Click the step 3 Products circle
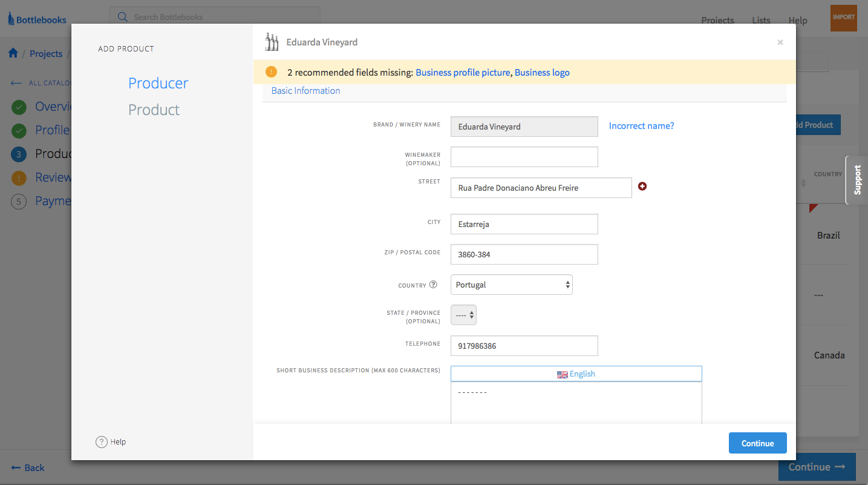Image resolution: width=868 pixels, height=485 pixels. (19, 154)
